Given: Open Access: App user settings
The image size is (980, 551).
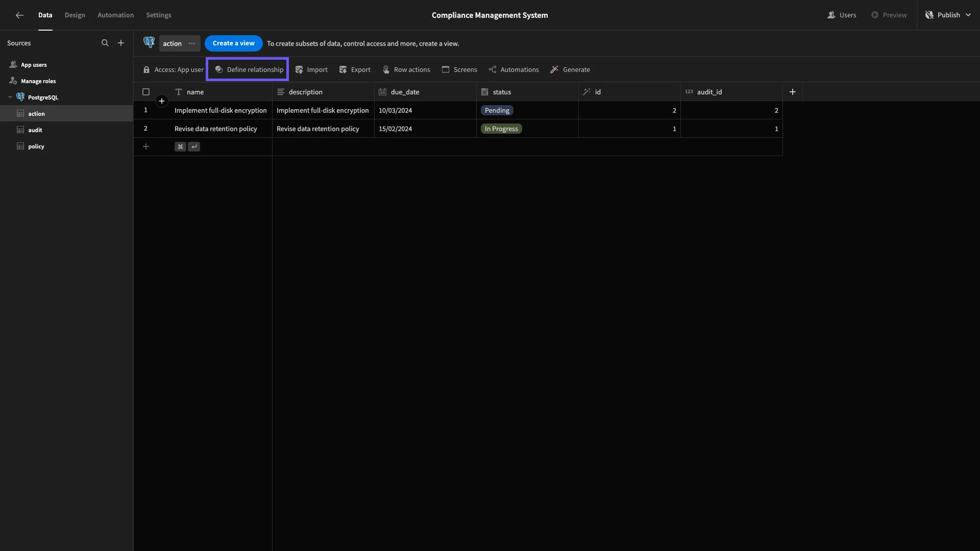Looking at the screenshot, I should click(x=173, y=70).
